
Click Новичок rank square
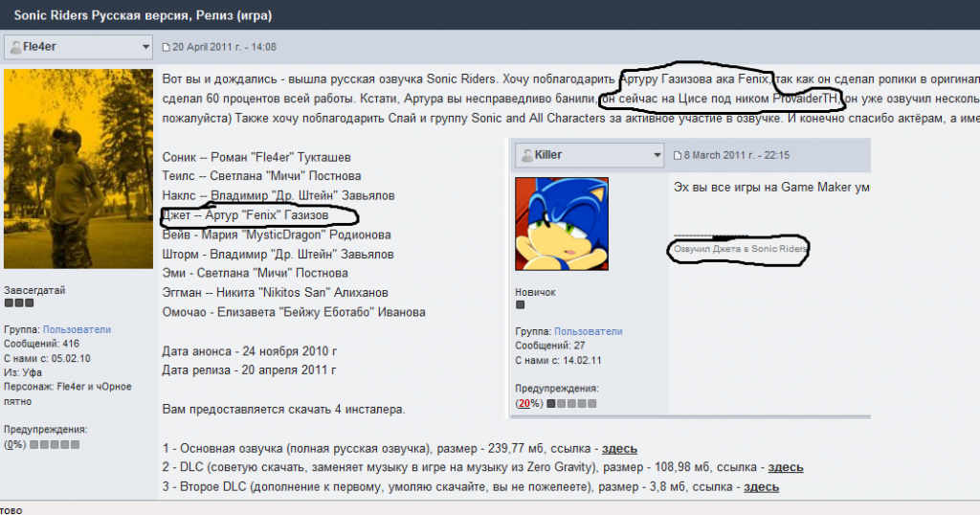click(520, 305)
